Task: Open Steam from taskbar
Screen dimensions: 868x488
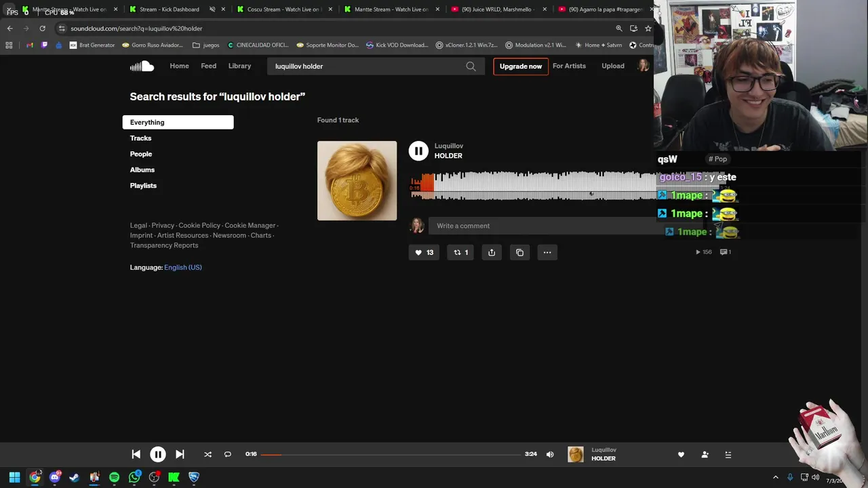Action: coord(75,477)
